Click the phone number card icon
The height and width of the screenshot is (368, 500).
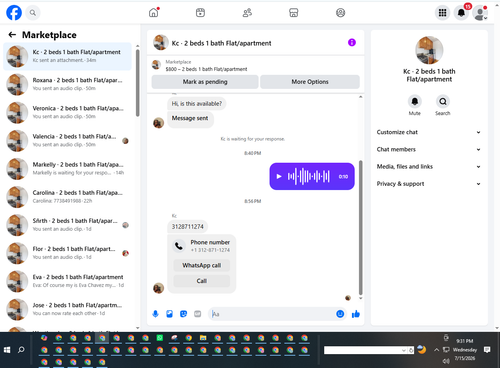[179, 246]
